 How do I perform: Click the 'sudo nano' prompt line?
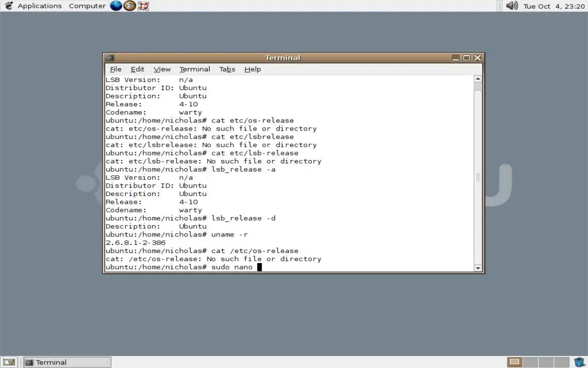pyautogui.click(x=184, y=267)
